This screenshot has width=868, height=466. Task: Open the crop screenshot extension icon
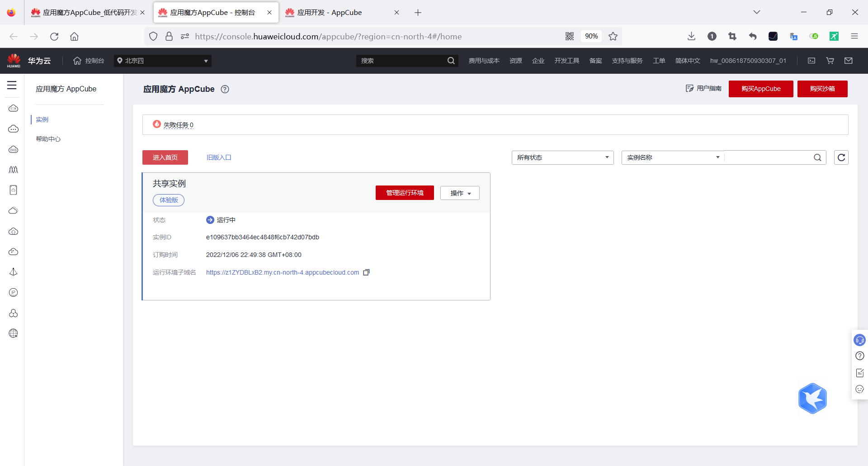pyautogui.click(x=732, y=36)
